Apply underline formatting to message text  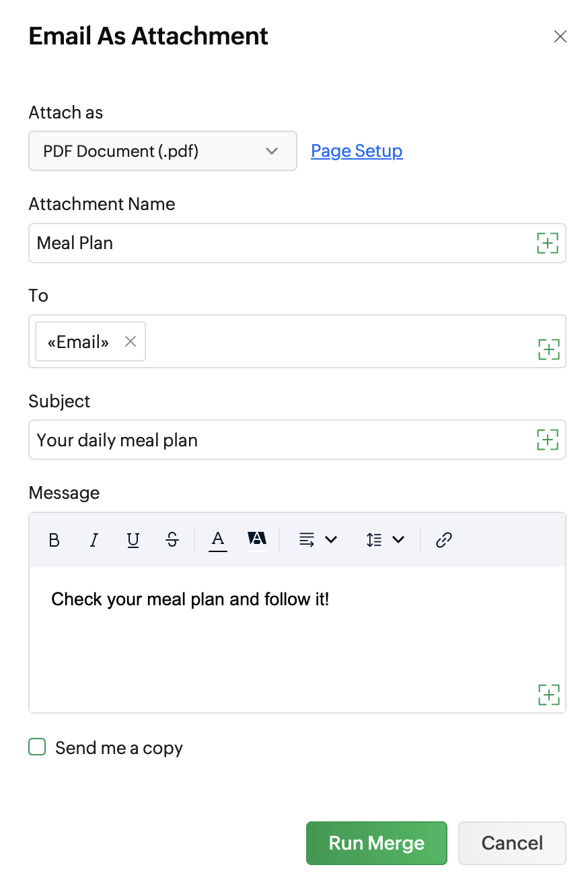click(133, 540)
